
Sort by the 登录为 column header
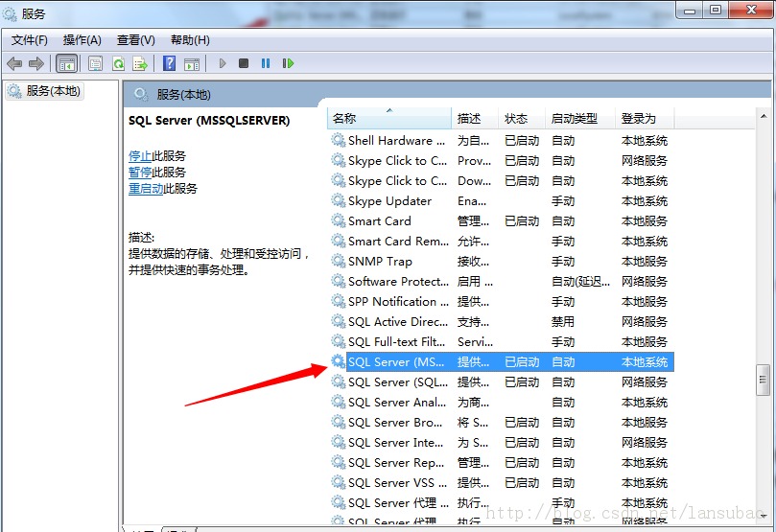click(x=645, y=119)
